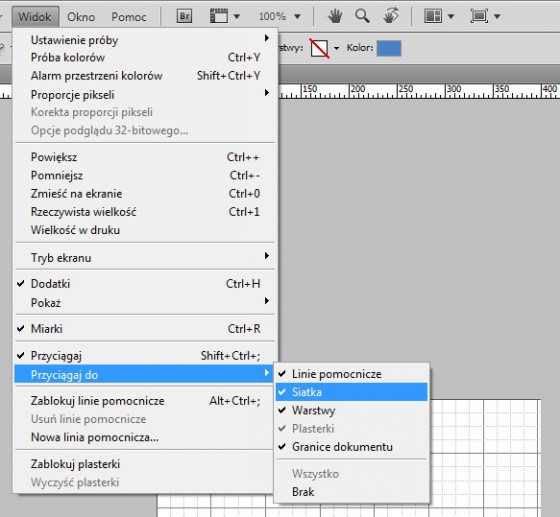Screen dimensions: 560x517
Task: Click the crossed-out layer style swatch icon
Action: coord(319,48)
